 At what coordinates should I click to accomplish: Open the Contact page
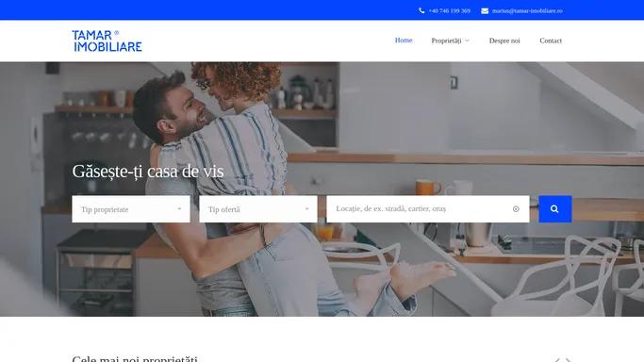coord(551,41)
